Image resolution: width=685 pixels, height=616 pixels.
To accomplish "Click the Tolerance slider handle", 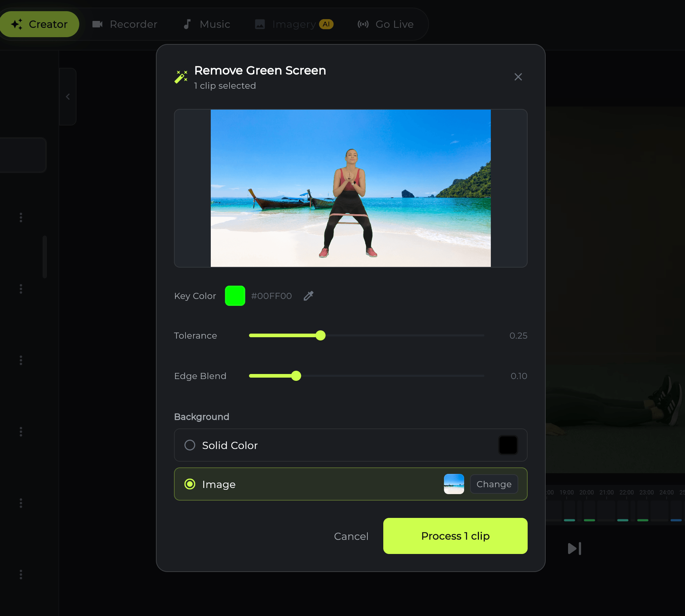I will pos(321,335).
